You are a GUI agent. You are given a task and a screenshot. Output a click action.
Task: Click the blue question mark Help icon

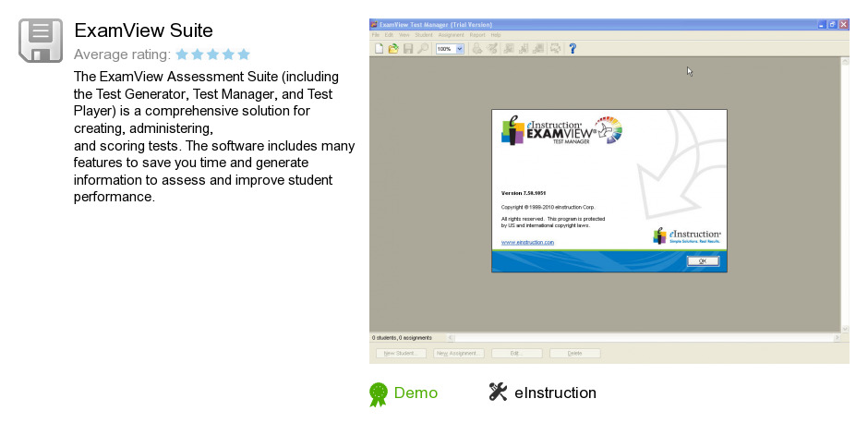click(573, 49)
